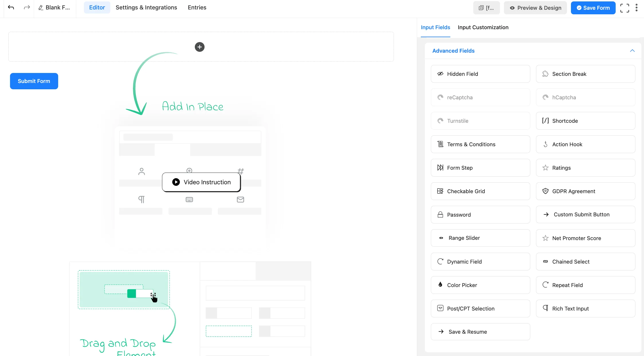
Task: Add a Chained Select field
Action: tap(586, 262)
